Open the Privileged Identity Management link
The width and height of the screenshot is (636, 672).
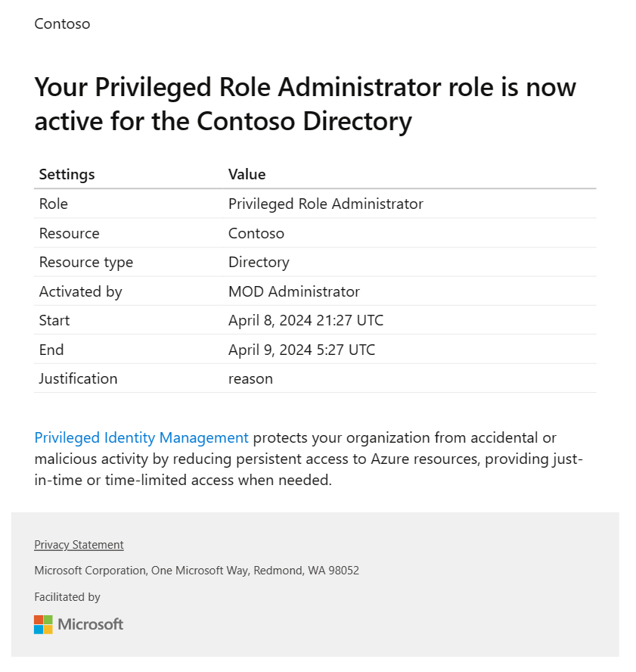141,437
